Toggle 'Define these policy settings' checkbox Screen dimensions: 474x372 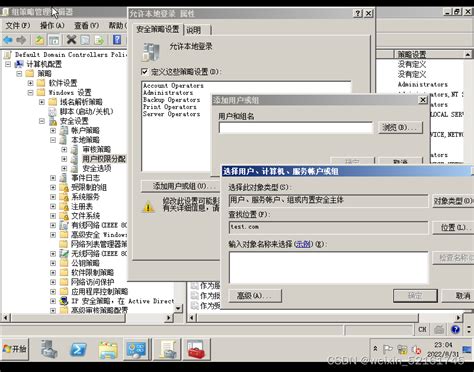[x=144, y=71]
